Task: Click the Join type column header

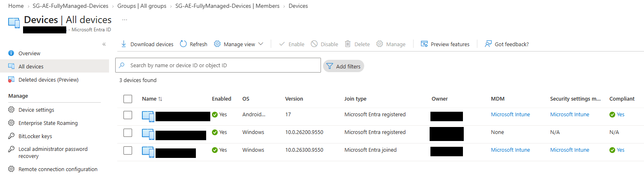Action: pos(355,99)
